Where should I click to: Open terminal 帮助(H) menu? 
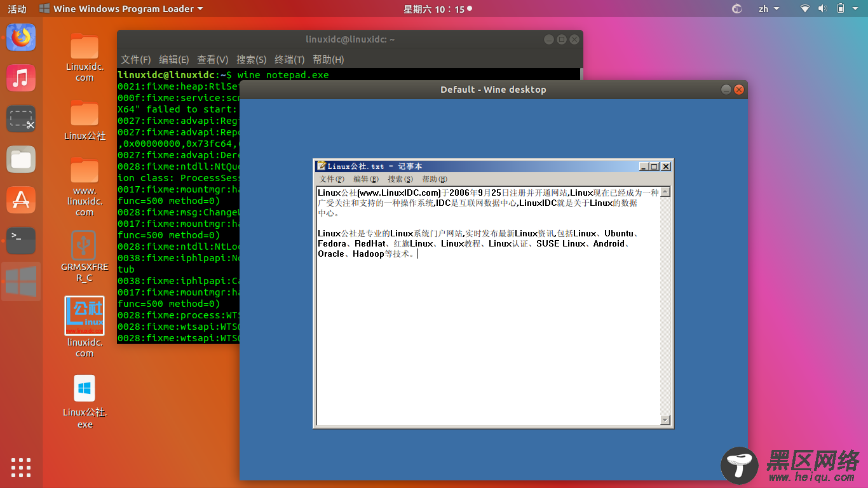[x=329, y=59]
